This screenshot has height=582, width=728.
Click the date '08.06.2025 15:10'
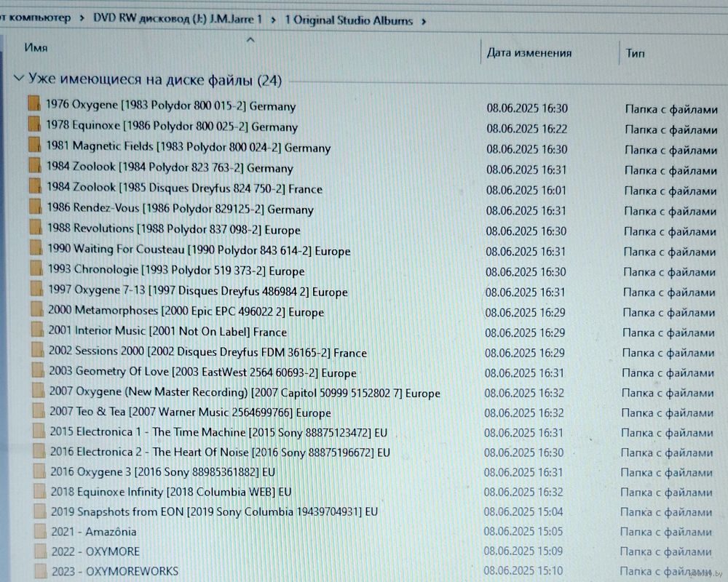523,570
